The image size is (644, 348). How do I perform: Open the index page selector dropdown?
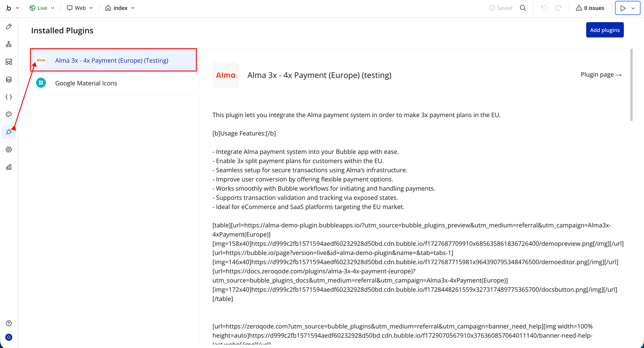point(120,8)
